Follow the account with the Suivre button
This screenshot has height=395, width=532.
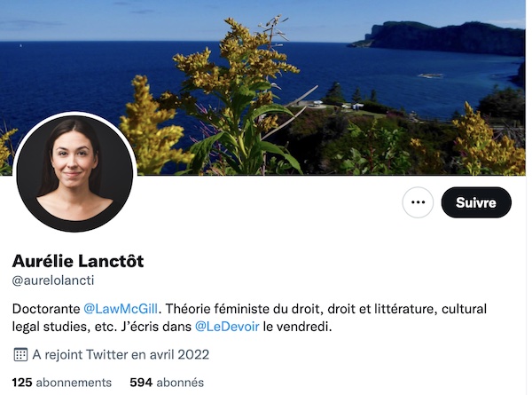coord(476,202)
